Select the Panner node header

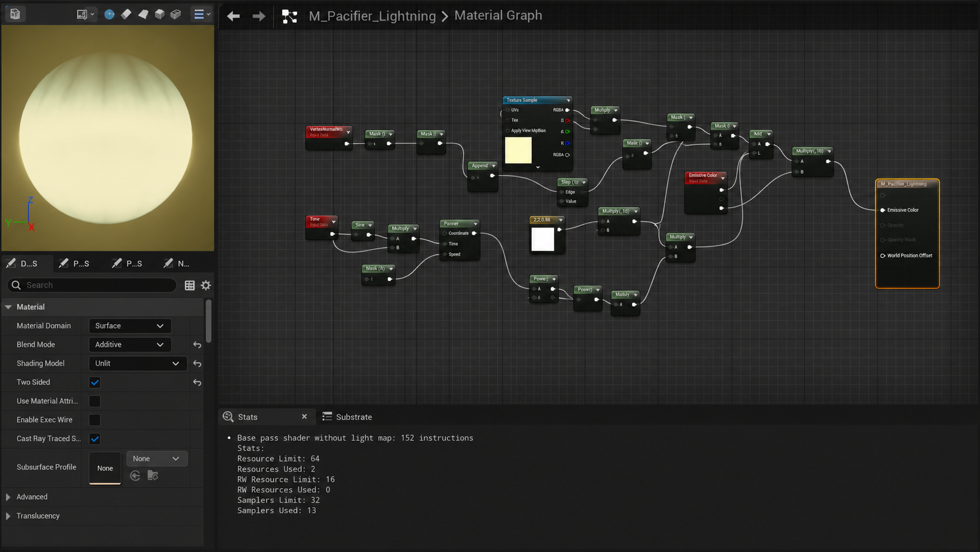pyautogui.click(x=460, y=223)
